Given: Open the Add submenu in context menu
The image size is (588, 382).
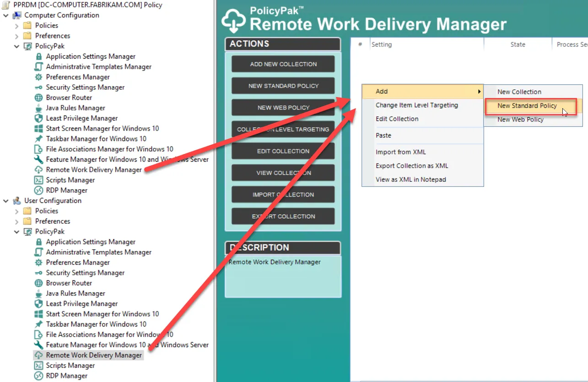Looking at the screenshot, I should tap(422, 91).
